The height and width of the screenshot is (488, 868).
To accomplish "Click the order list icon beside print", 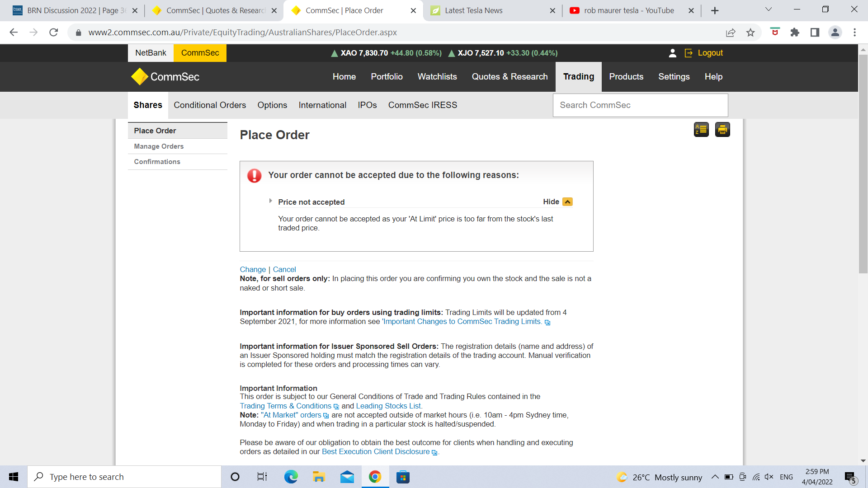I will tap(701, 130).
